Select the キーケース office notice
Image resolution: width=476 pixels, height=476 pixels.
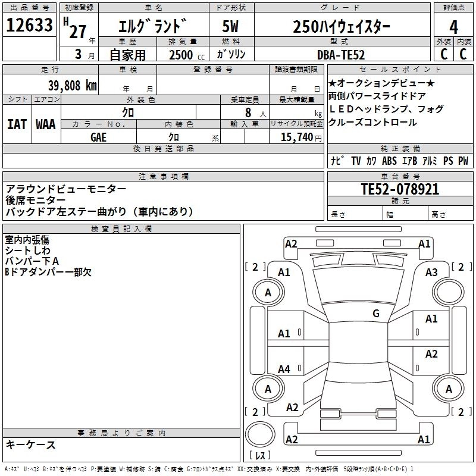[30, 445]
